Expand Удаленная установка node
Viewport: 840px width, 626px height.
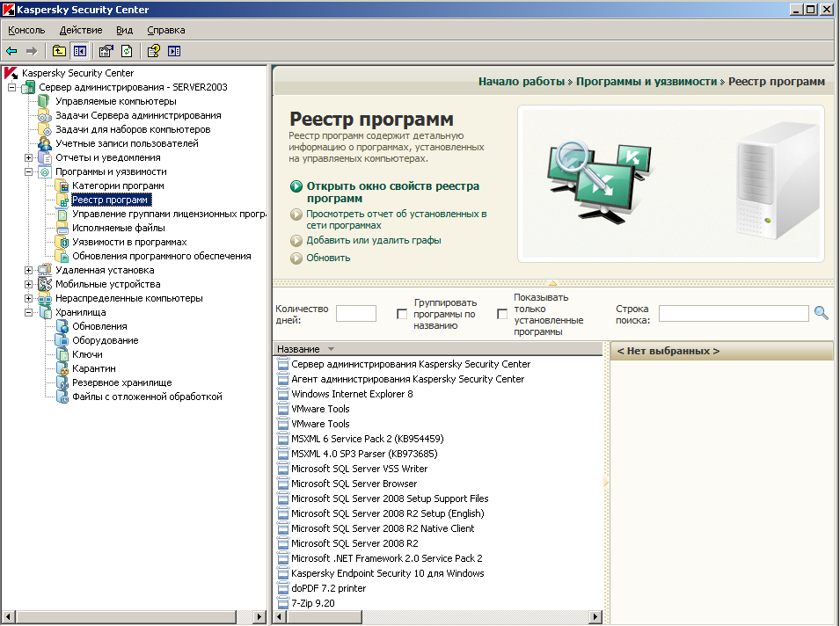[x=28, y=271]
